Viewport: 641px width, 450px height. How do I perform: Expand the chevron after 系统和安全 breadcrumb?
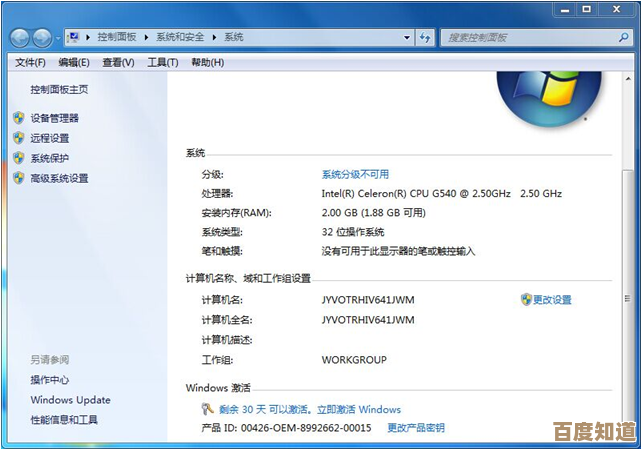[216, 38]
